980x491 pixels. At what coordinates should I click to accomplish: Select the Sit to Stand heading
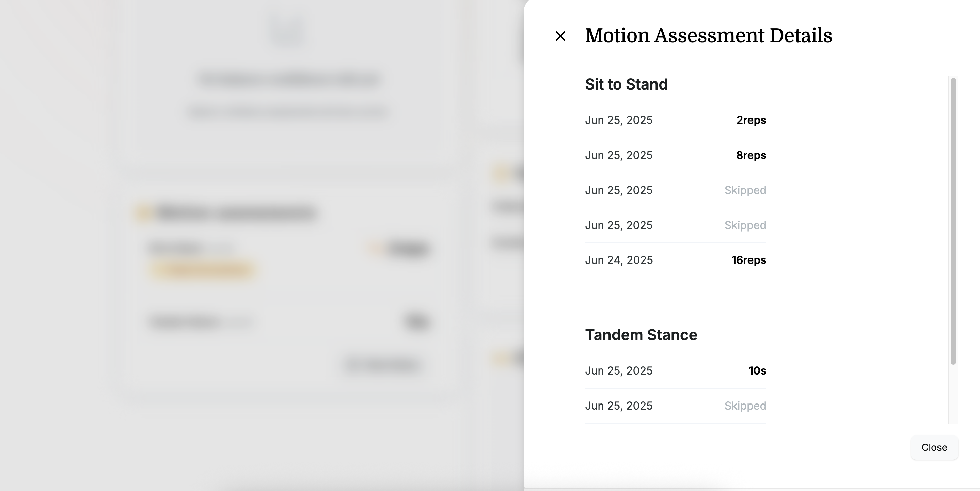point(626,84)
